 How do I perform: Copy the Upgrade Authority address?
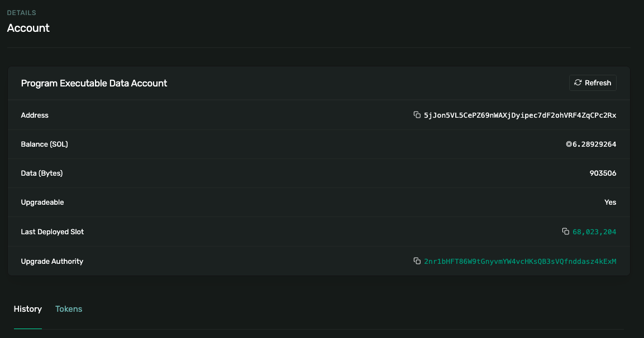417,261
